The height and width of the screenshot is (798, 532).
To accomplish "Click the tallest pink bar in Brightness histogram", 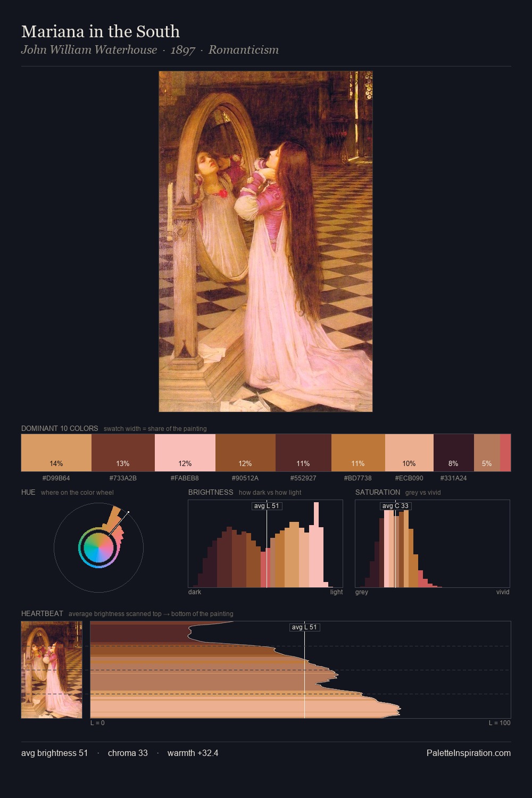I will pos(317,545).
